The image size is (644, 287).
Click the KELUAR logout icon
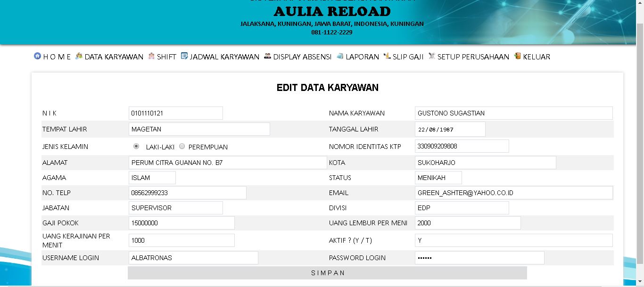click(x=517, y=57)
